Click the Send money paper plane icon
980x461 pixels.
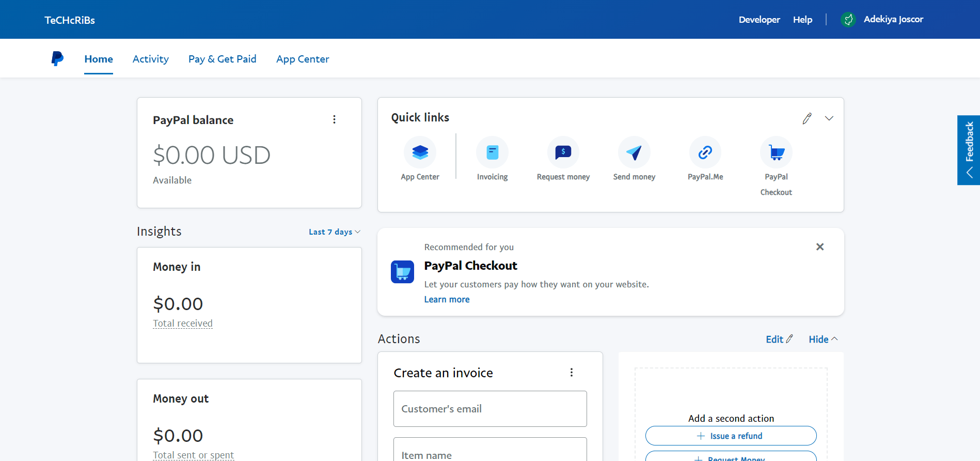click(634, 152)
